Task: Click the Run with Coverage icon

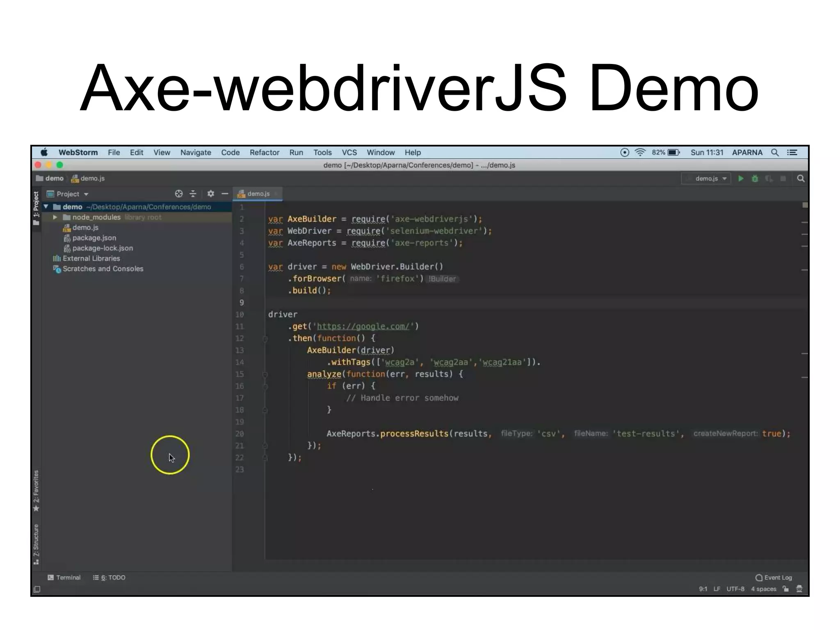Action: (x=769, y=178)
